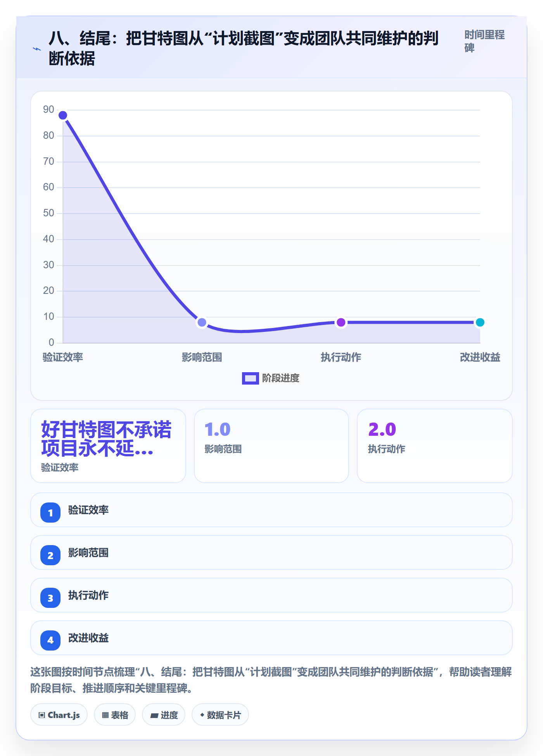Click the lightning bolt icon beside the title
Image resolution: width=543 pixels, height=756 pixels.
(x=37, y=49)
